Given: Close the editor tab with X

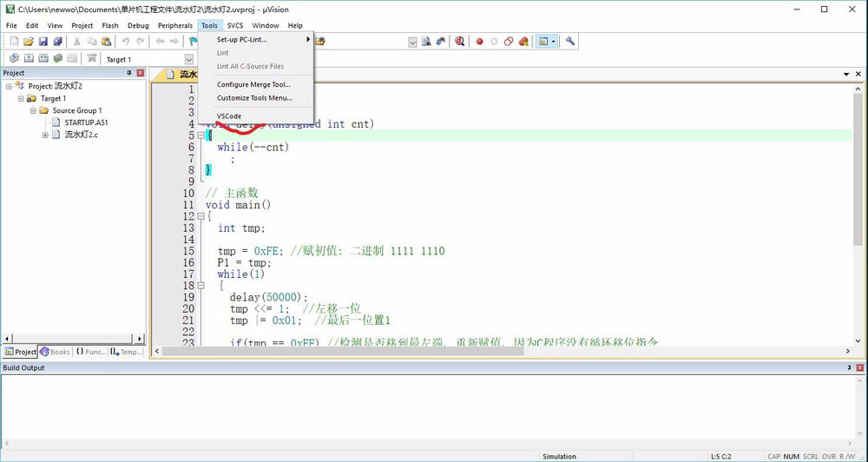Looking at the screenshot, I should click(858, 74).
